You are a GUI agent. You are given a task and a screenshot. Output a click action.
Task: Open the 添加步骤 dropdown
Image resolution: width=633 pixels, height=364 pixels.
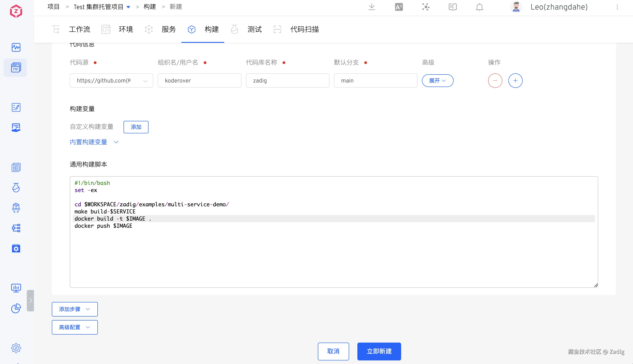(75, 309)
